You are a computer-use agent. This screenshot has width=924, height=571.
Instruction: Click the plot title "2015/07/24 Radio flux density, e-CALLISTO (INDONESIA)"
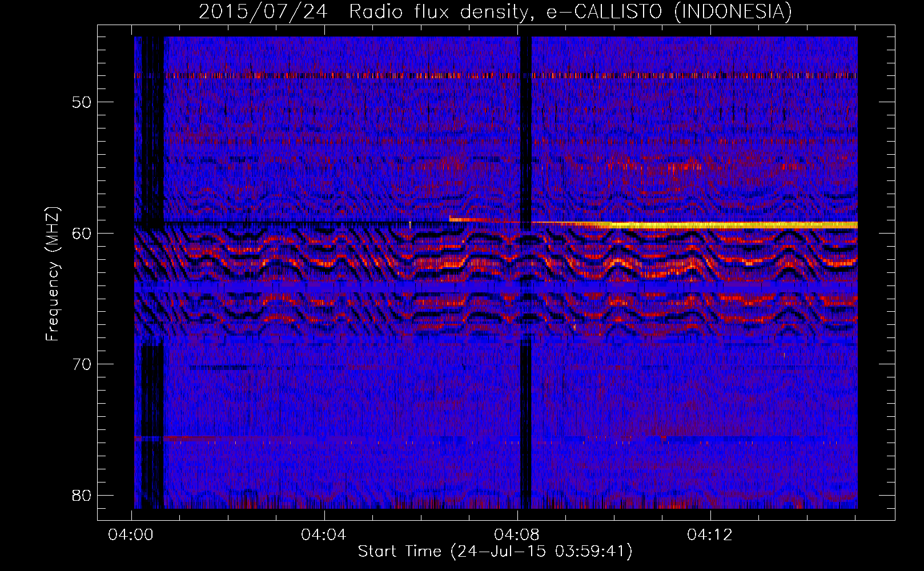click(x=495, y=11)
